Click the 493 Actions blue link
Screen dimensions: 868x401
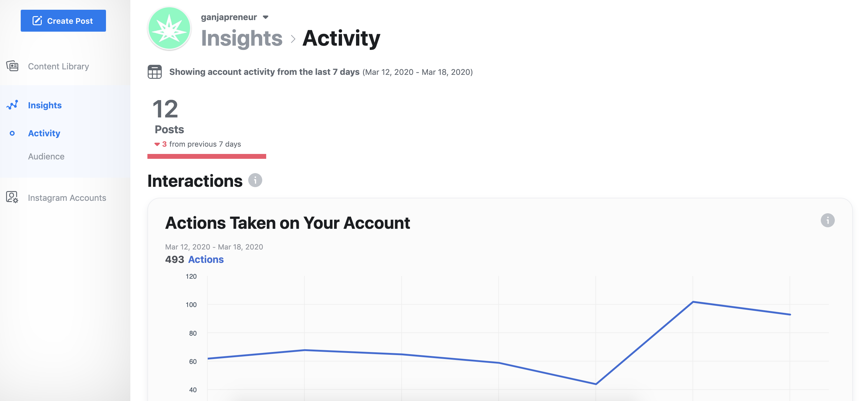(206, 259)
